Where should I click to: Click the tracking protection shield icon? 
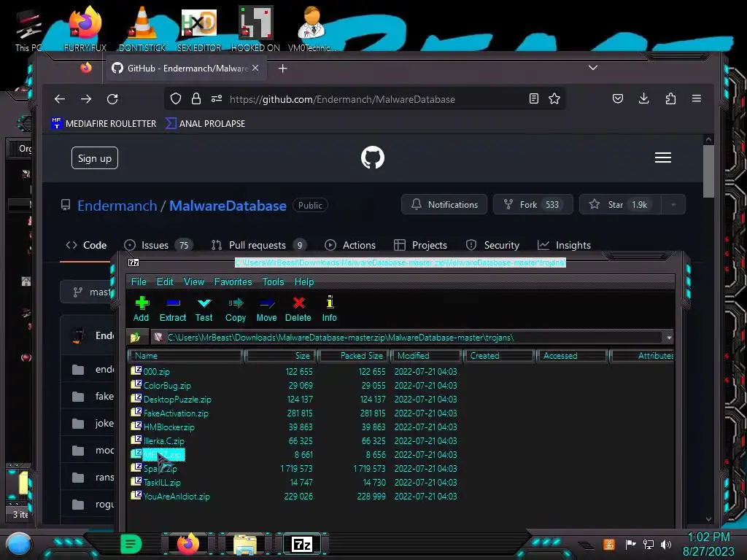(x=176, y=98)
